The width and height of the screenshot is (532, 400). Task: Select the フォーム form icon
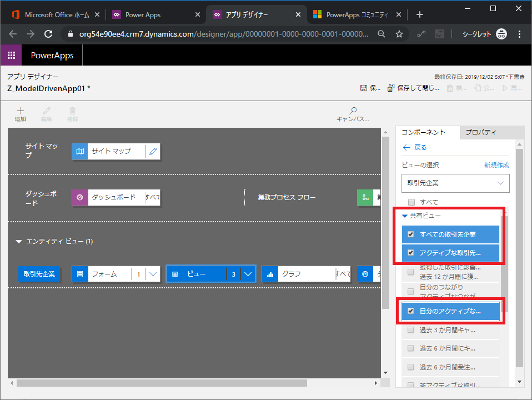(x=80, y=274)
